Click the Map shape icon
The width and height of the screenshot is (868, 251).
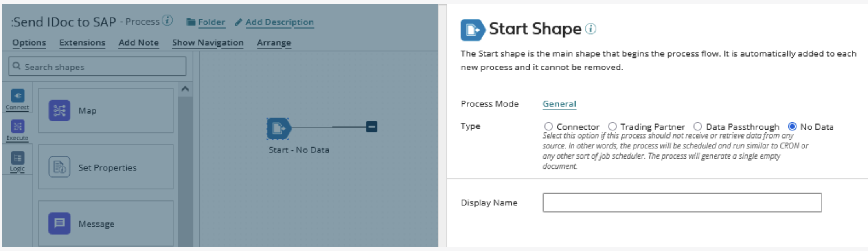59,111
